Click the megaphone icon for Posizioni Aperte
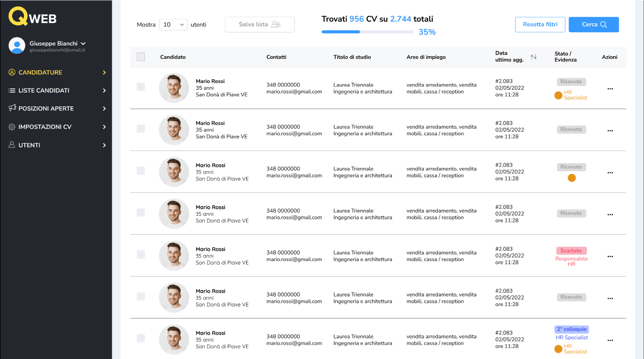 point(12,108)
